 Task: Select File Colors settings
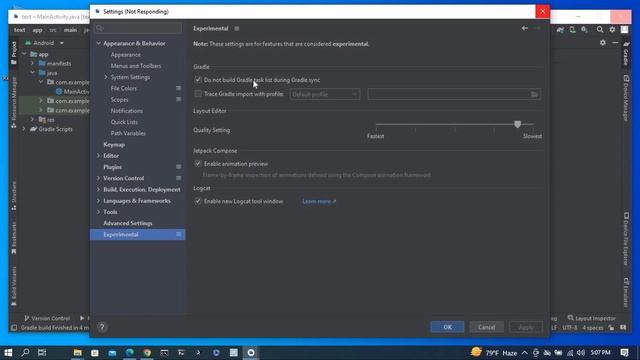[124, 88]
